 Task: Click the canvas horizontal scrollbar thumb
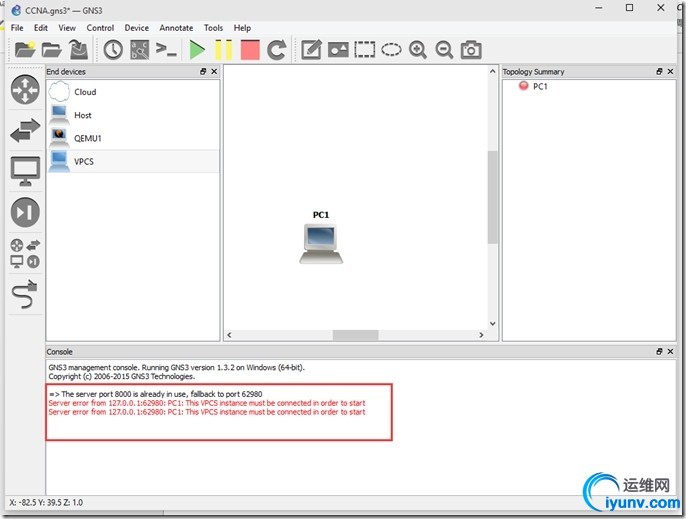[355, 335]
